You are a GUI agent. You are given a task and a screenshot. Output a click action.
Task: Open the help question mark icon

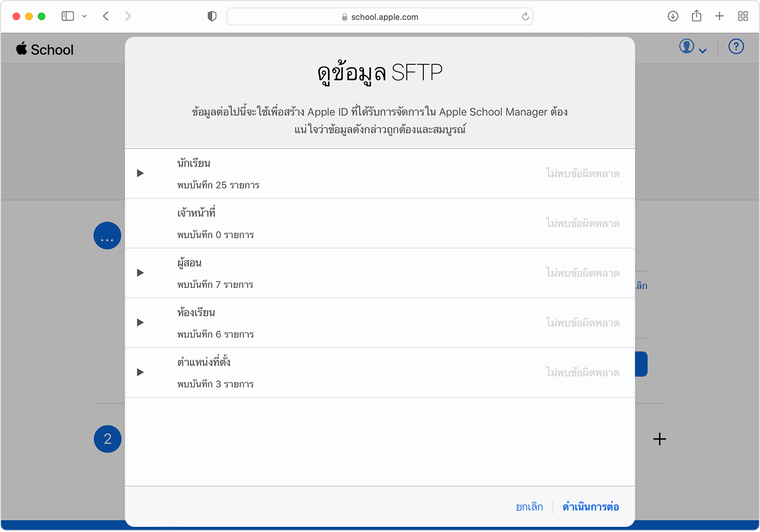[x=736, y=47]
